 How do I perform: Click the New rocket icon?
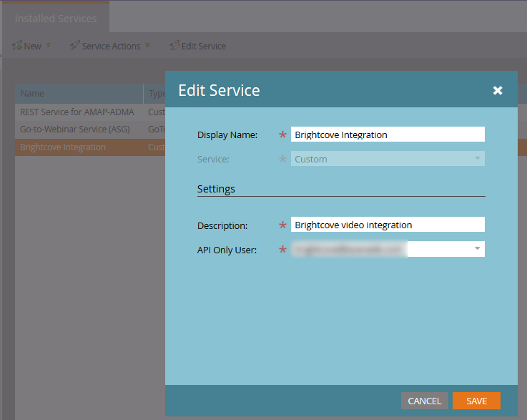16,45
